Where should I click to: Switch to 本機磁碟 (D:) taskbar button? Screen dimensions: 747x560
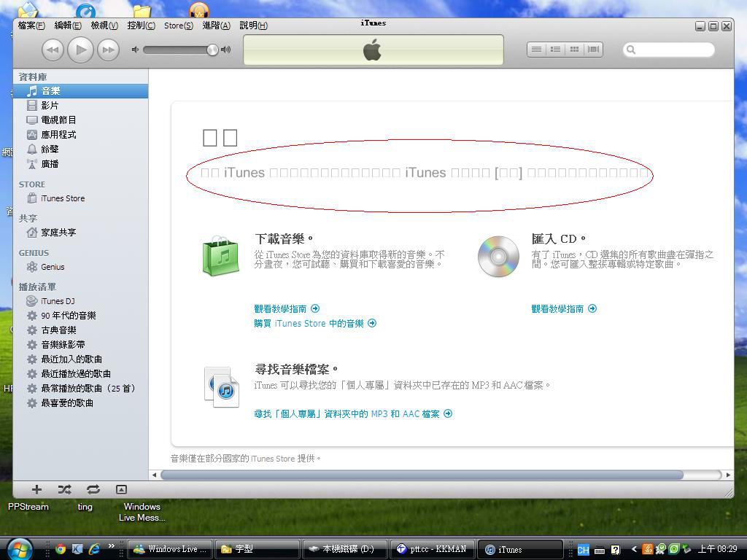click(344, 549)
